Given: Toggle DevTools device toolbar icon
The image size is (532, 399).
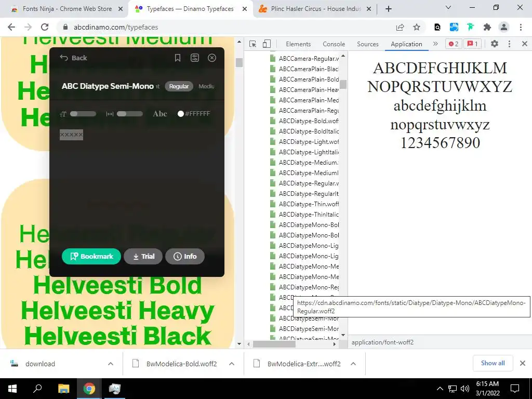Looking at the screenshot, I should point(267,44).
